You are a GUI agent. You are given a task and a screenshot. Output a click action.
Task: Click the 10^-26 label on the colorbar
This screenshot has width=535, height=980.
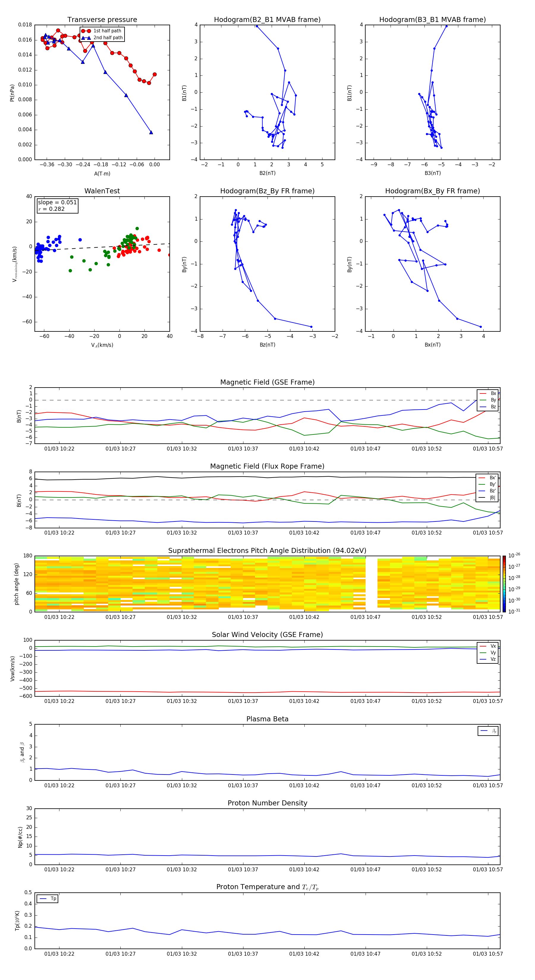point(514,555)
